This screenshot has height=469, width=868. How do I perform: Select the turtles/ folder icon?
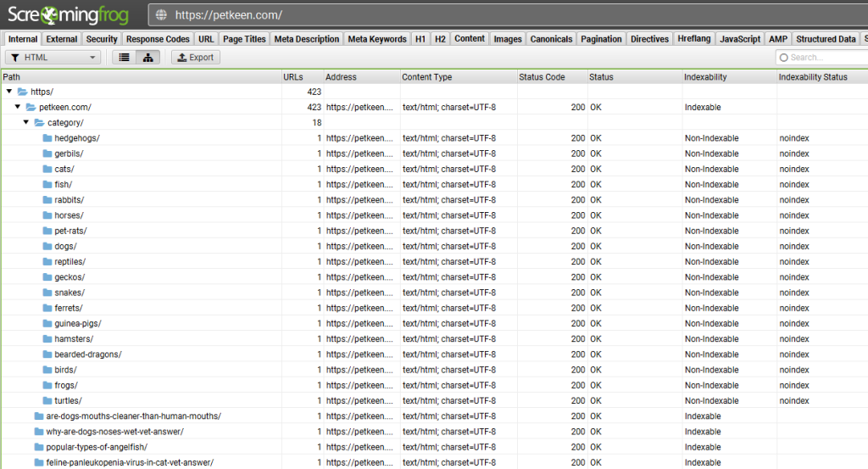point(47,401)
